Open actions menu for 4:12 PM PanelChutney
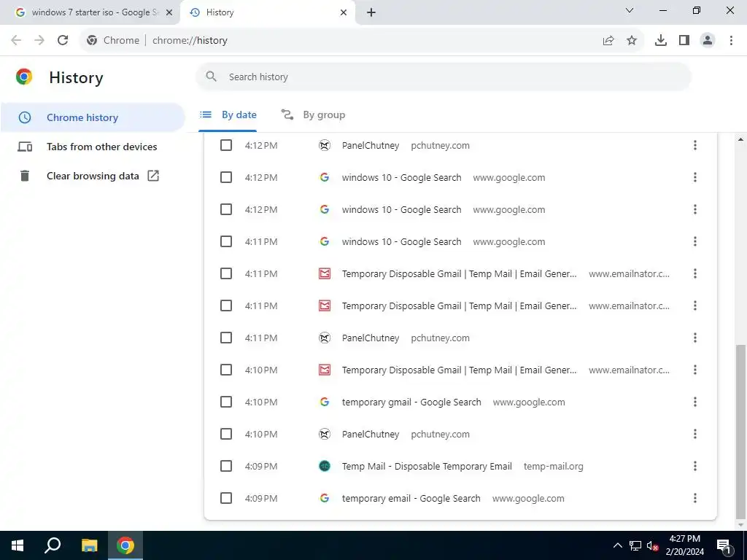The height and width of the screenshot is (560, 747). point(695,145)
